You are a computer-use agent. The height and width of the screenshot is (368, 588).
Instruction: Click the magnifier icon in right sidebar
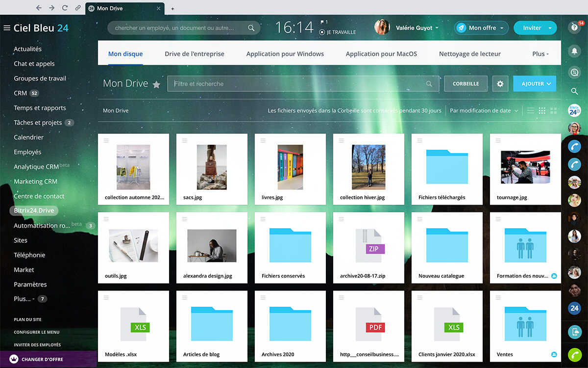(x=574, y=91)
